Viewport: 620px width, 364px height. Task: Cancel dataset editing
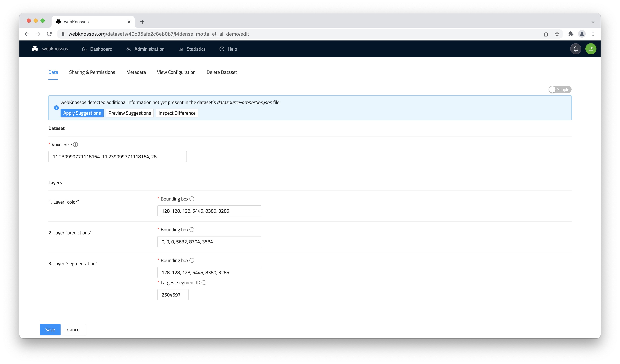click(74, 330)
